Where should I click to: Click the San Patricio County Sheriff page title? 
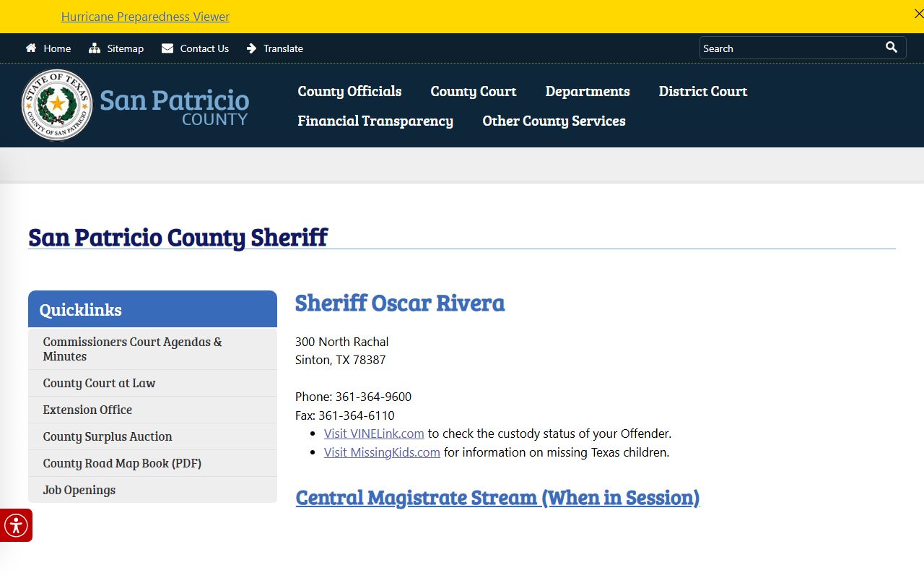click(x=178, y=237)
